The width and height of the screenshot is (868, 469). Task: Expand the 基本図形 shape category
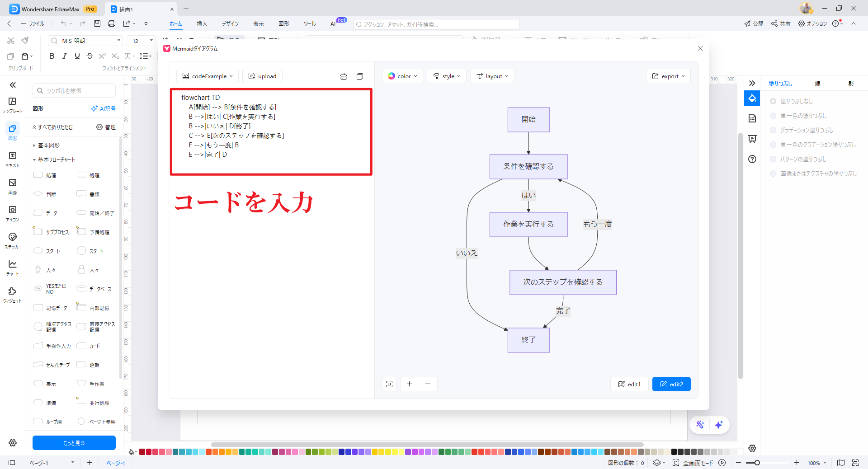coord(48,145)
